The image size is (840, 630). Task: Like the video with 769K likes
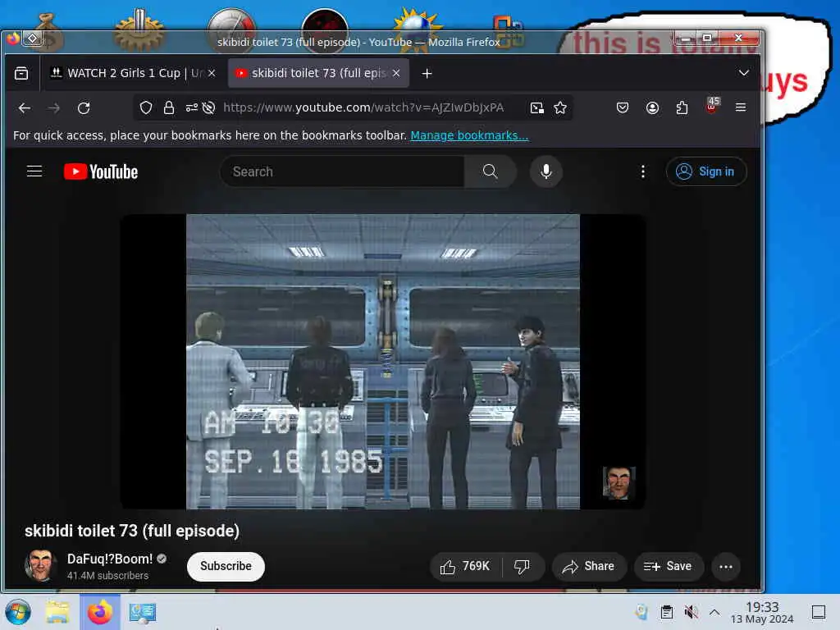click(x=465, y=566)
